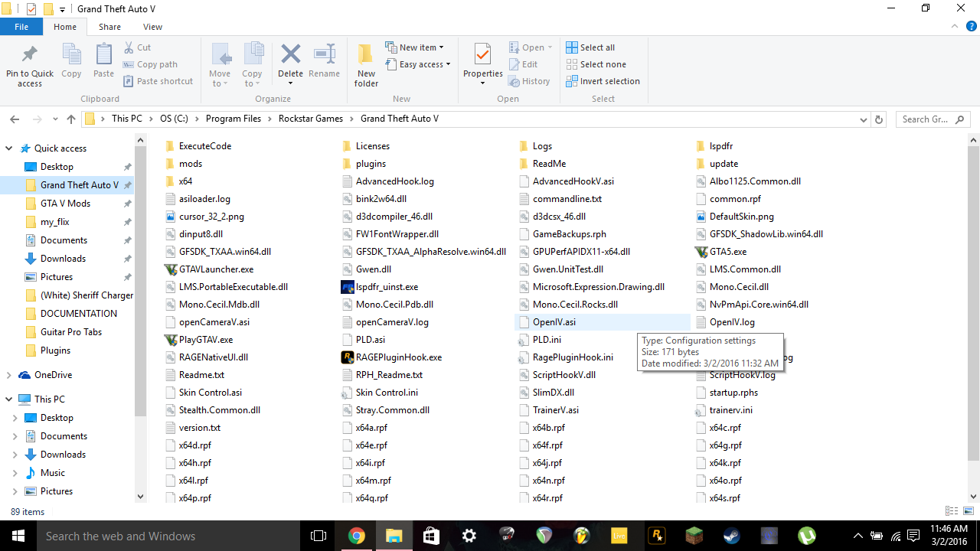Open the File menu
Image resolution: width=980 pixels, height=551 pixels.
(21, 27)
